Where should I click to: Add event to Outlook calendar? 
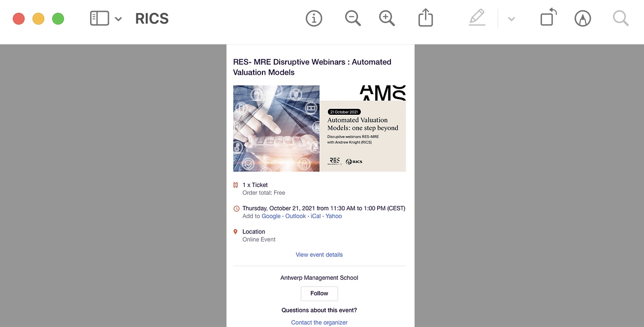[x=295, y=216]
